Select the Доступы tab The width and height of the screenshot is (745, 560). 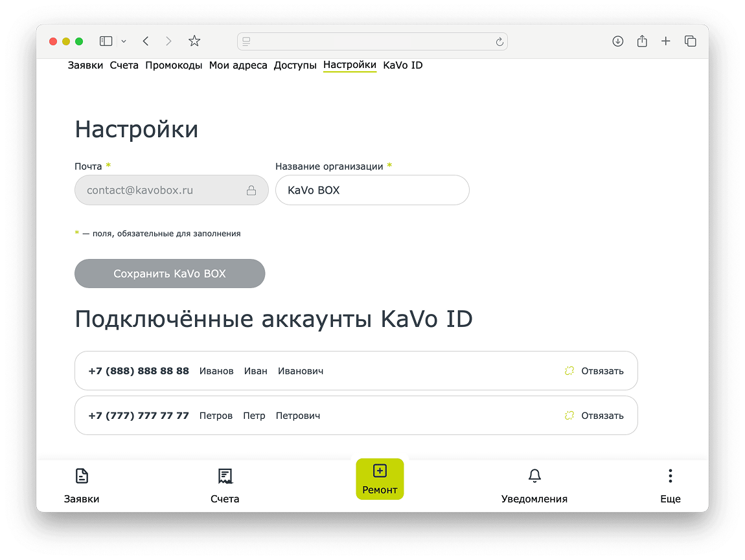point(295,65)
